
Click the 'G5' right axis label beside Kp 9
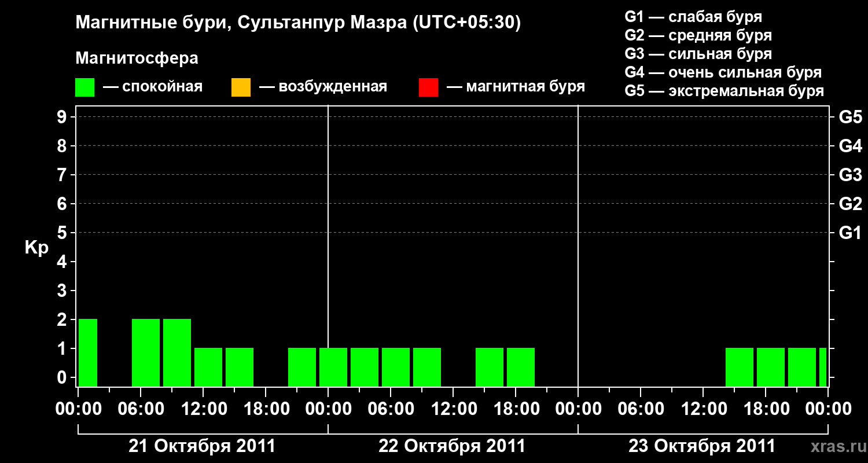coord(850,117)
